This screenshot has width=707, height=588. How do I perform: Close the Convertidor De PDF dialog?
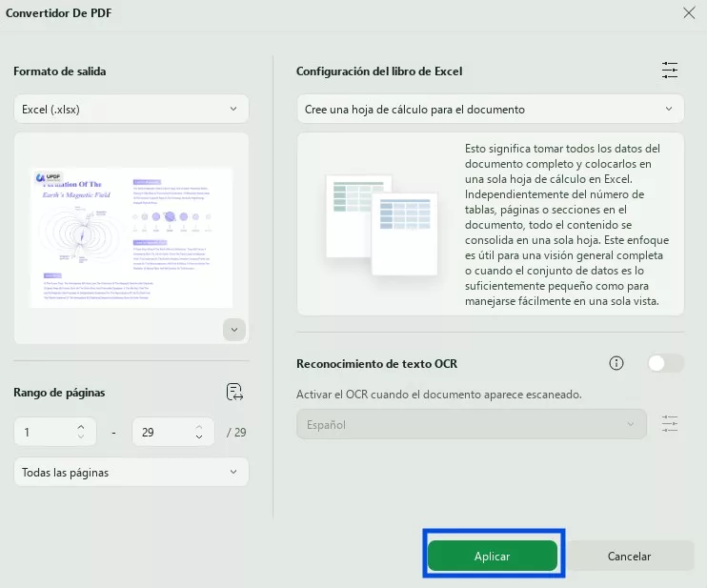(689, 13)
